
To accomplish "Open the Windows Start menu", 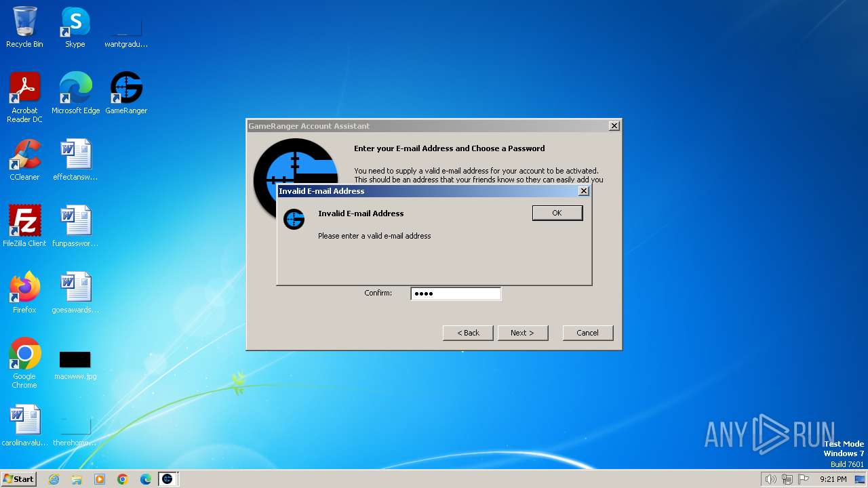I will coord(18,479).
